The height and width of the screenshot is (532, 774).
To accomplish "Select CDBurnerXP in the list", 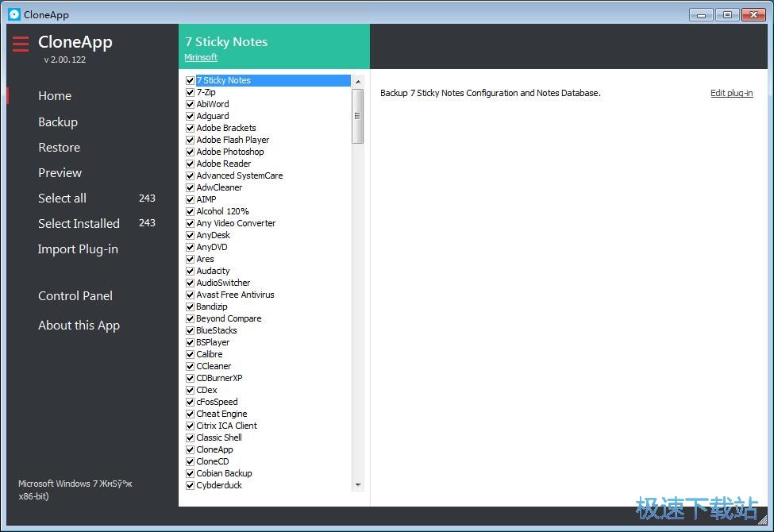I will click(220, 379).
